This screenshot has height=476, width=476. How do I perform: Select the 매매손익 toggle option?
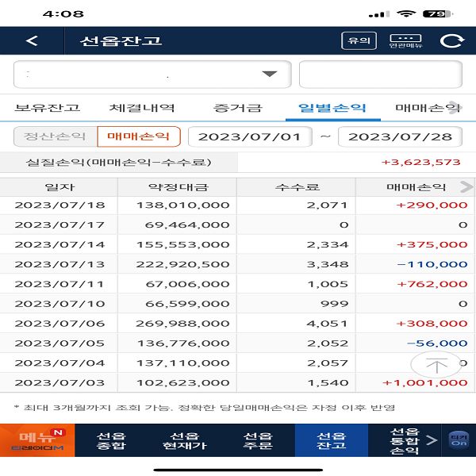139,136
